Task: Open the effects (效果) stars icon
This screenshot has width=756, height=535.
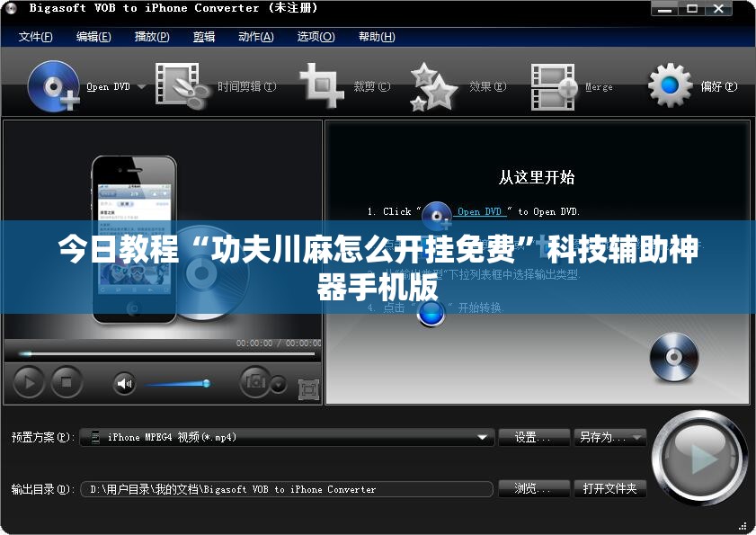Action: pos(433,87)
